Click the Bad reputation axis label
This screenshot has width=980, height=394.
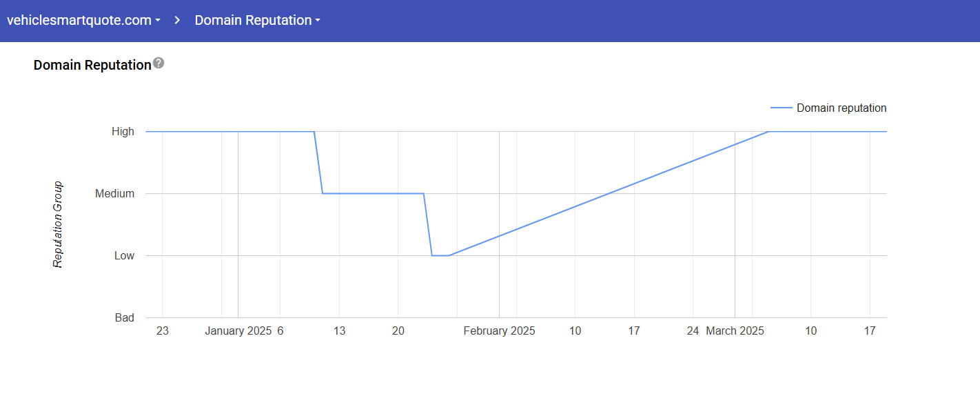124,318
